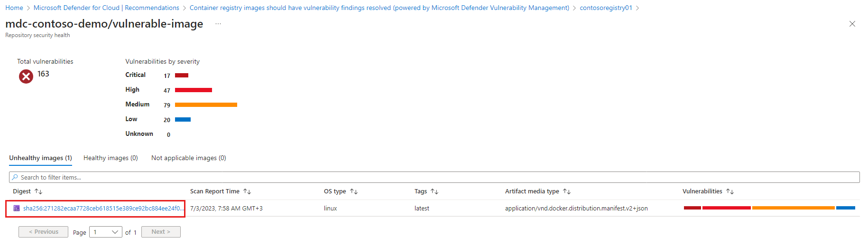Select the Unhealthy images tab
Screen dimensions: 868x248
coord(40,158)
